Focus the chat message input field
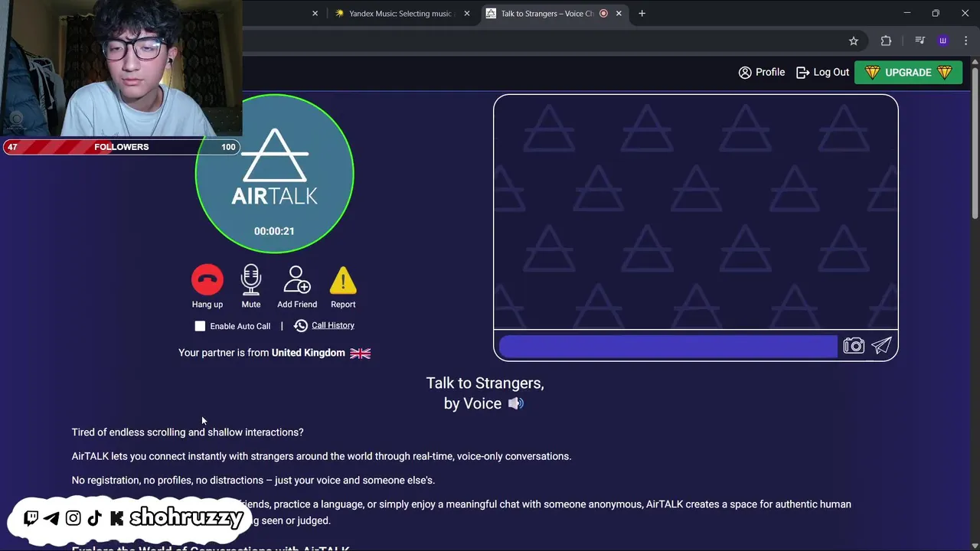This screenshot has height=551, width=980. 668,346
